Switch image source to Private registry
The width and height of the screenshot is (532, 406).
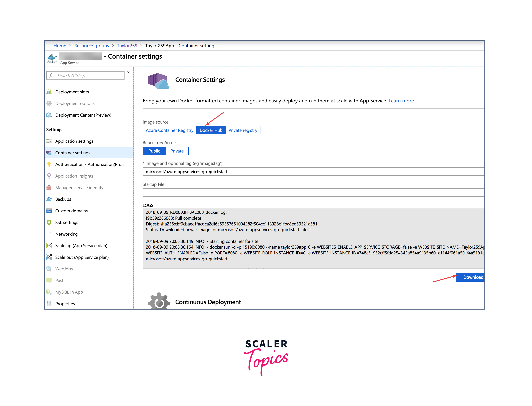click(x=243, y=130)
